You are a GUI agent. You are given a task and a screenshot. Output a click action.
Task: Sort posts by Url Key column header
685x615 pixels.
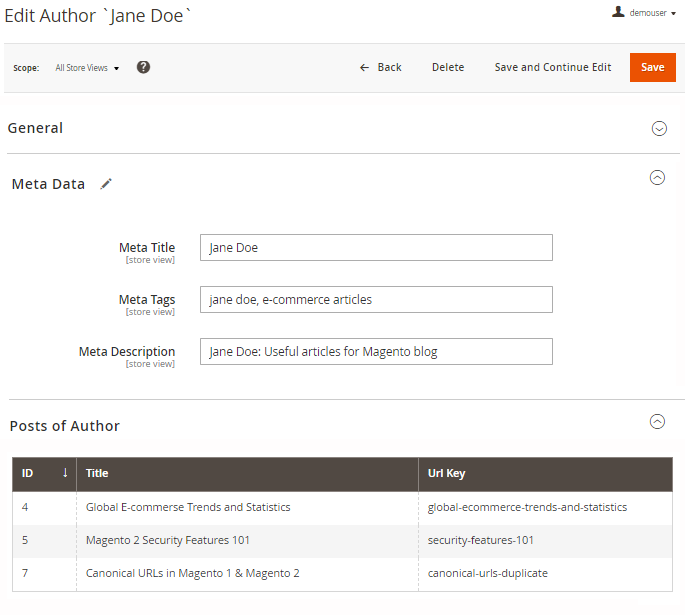point(446,473)
